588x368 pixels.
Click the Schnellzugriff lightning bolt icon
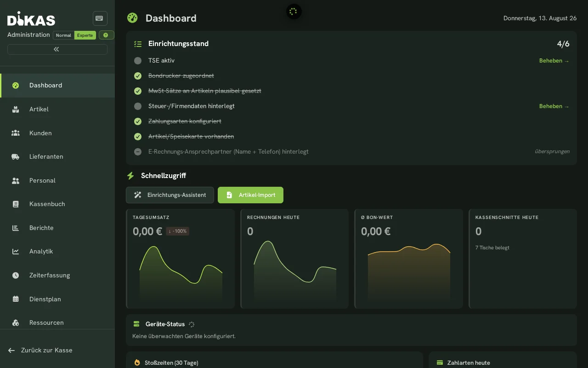point(130,176)
